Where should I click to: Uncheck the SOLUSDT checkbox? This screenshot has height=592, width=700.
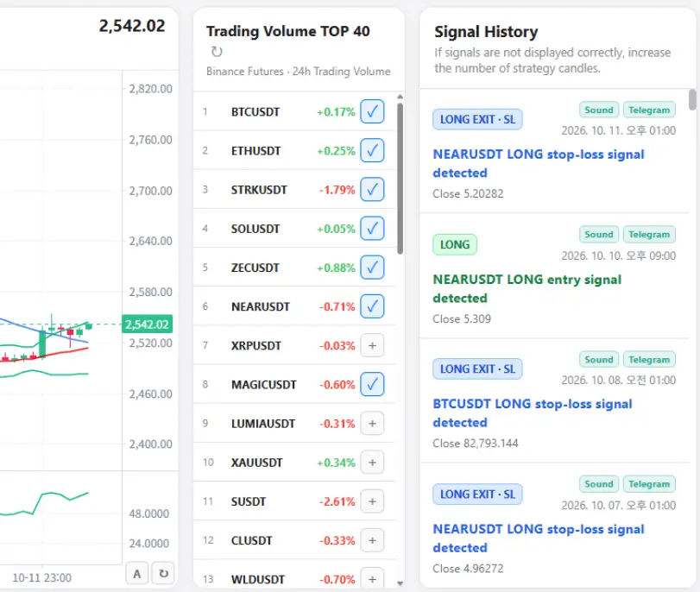pos(372,229)
